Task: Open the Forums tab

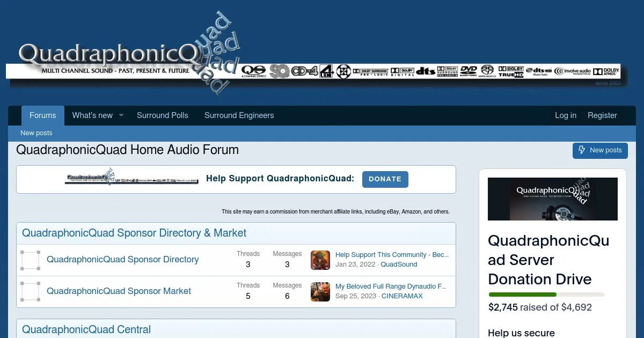Action: click(x=43, y=115)
